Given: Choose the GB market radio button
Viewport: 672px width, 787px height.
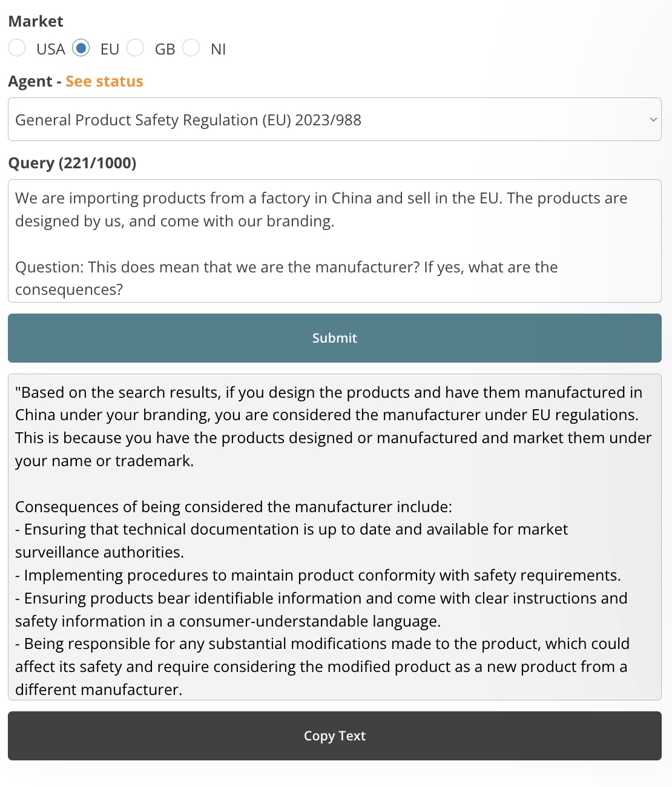Looking at the screenshot, I should pos(136,48).
